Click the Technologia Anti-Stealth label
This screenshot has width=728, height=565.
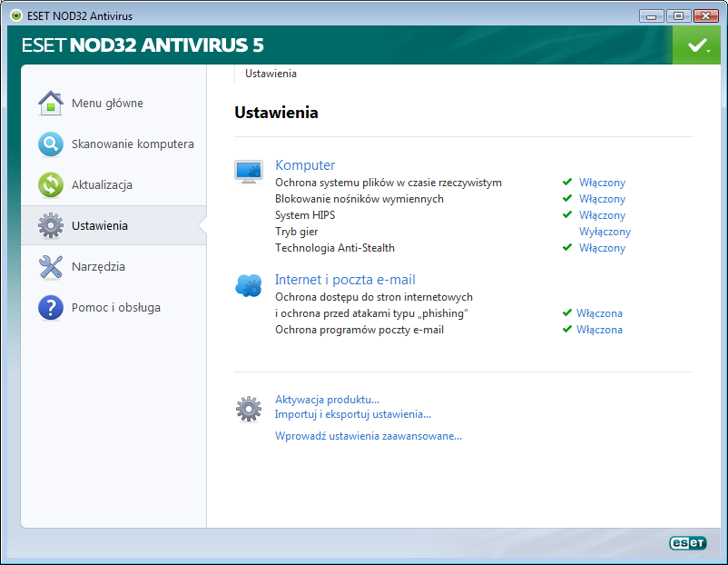(x=335, y=248)
